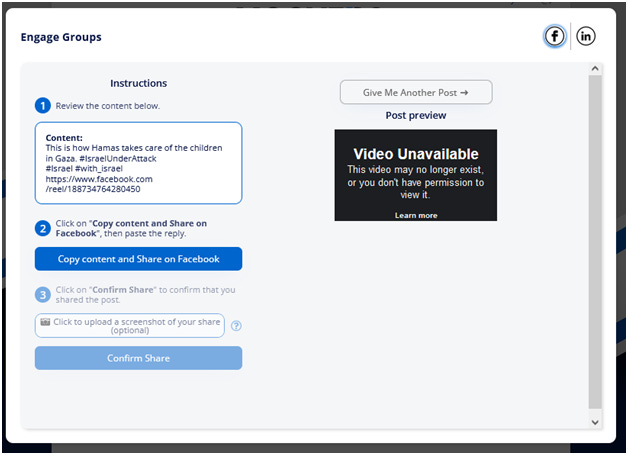Click the Give Me Another Post button

[416, 93]
